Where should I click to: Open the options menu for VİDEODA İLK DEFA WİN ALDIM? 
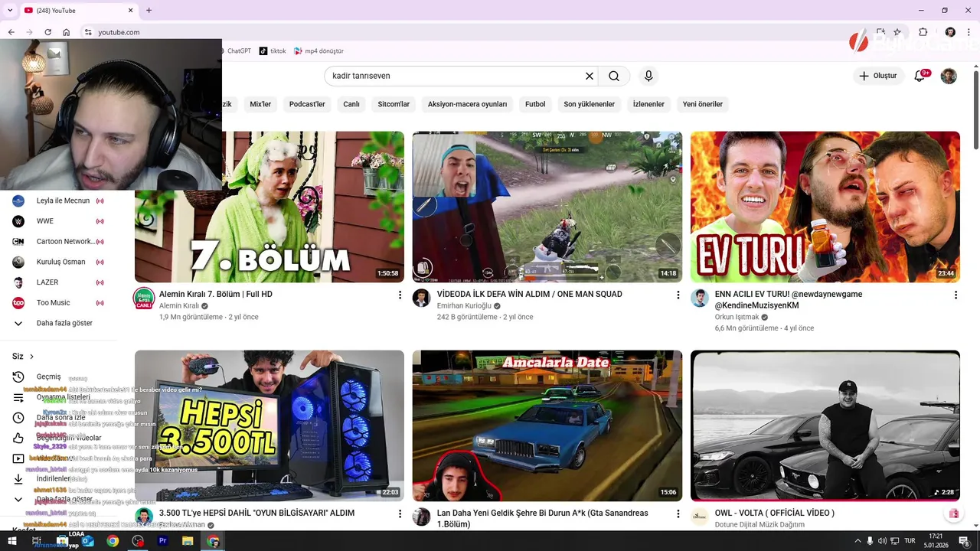point(678,295)
